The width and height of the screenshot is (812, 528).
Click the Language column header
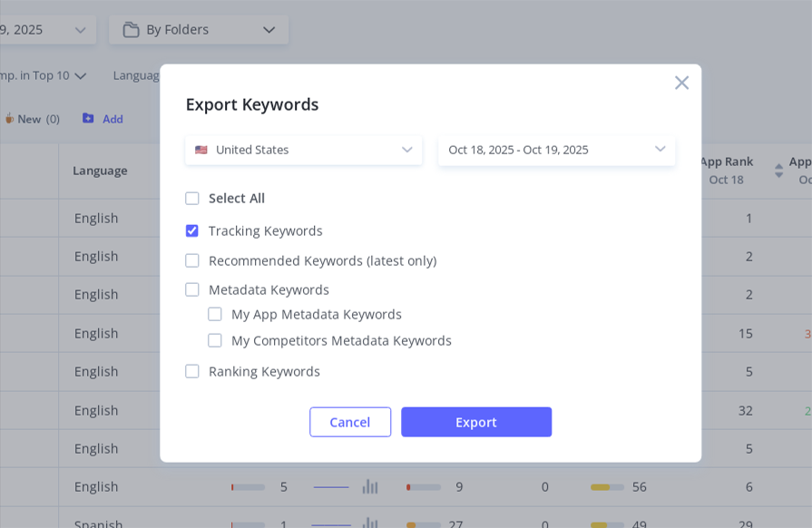[x=100, y=171]
